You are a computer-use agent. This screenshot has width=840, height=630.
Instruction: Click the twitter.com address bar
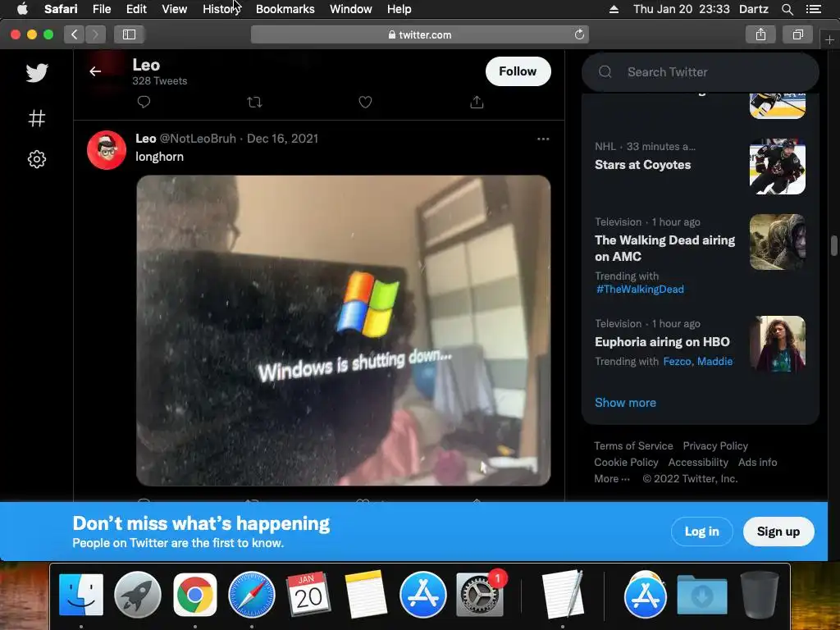[420, 34]
